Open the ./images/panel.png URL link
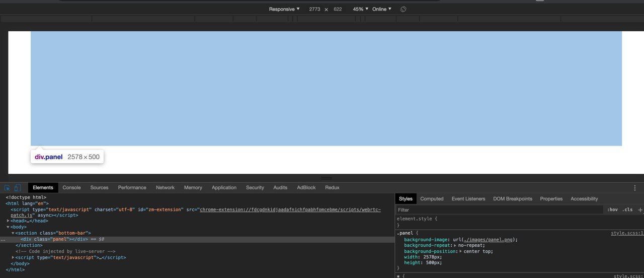Screen dimensions: 644x278 488,240
